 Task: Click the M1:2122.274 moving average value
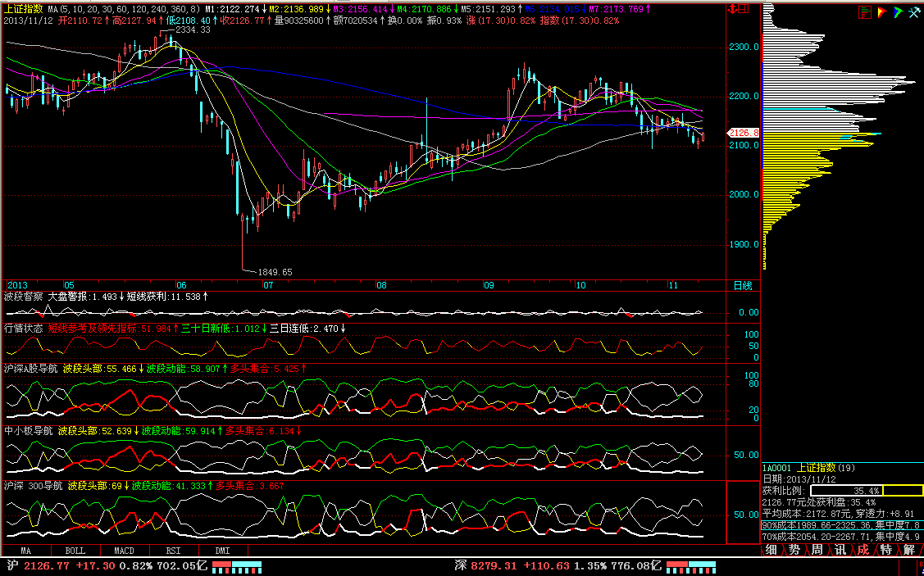(x=235, y=9)
